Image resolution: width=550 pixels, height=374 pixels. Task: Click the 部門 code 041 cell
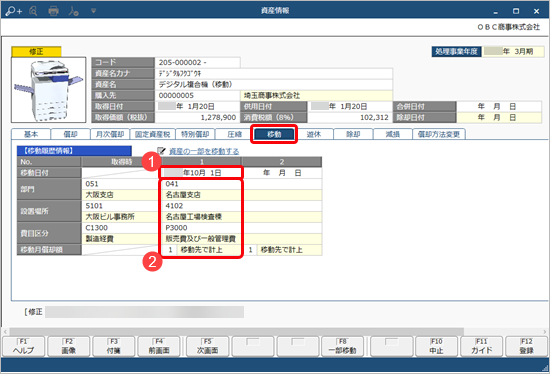pos(202,184)
